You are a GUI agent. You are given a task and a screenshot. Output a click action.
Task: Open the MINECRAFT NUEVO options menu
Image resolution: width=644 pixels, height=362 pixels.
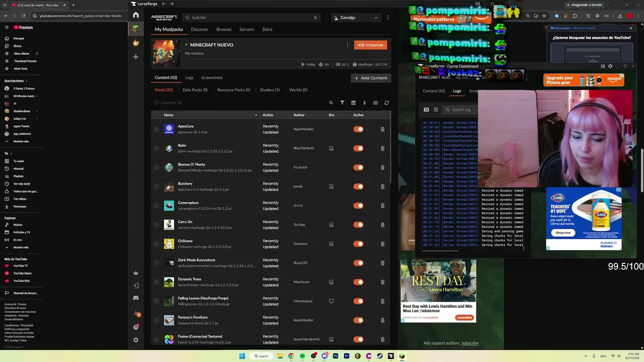pos(347,45)
